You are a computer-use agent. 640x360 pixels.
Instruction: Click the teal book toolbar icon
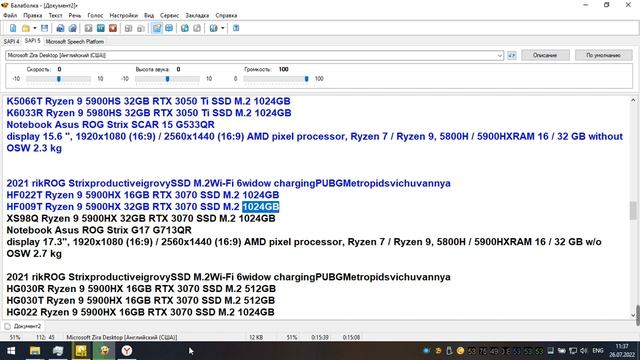[185, 28]
